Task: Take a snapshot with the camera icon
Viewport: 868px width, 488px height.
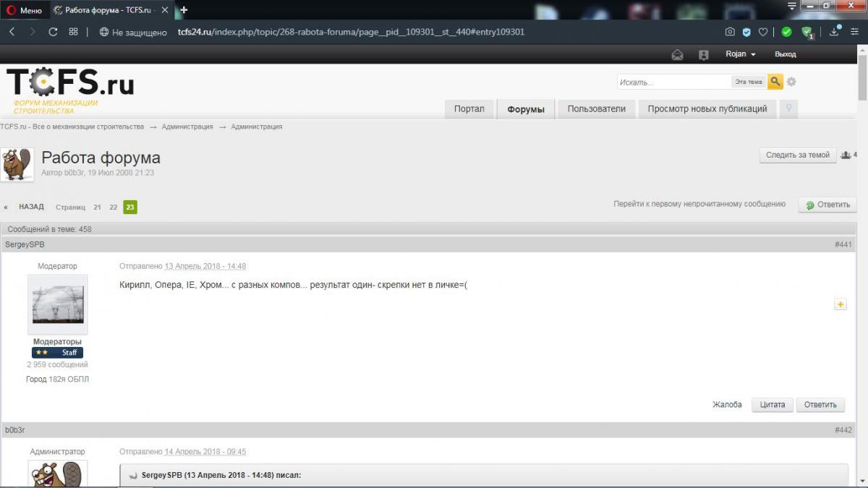Action: coord(730,32)
